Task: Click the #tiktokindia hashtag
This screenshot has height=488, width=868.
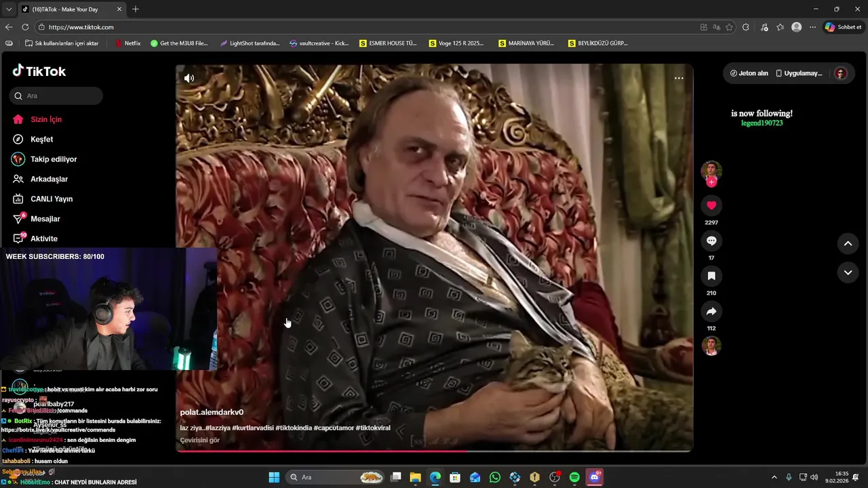Action: click(x=294, y=428)
